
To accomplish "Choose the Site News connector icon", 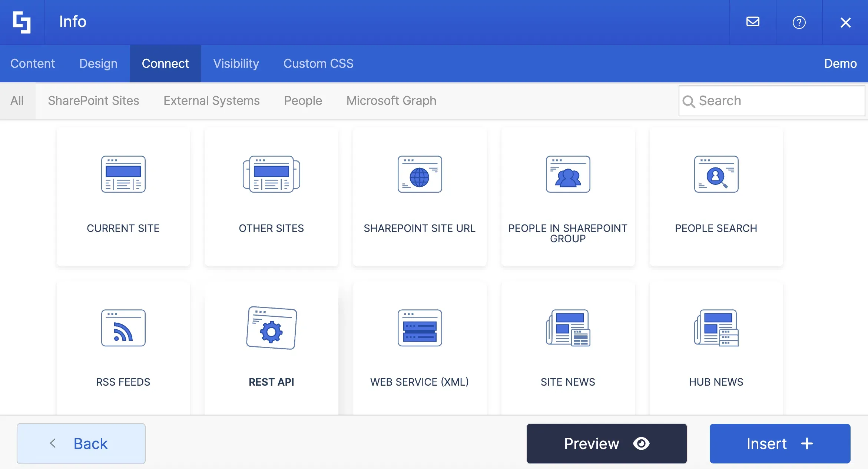I will [568, 328].
